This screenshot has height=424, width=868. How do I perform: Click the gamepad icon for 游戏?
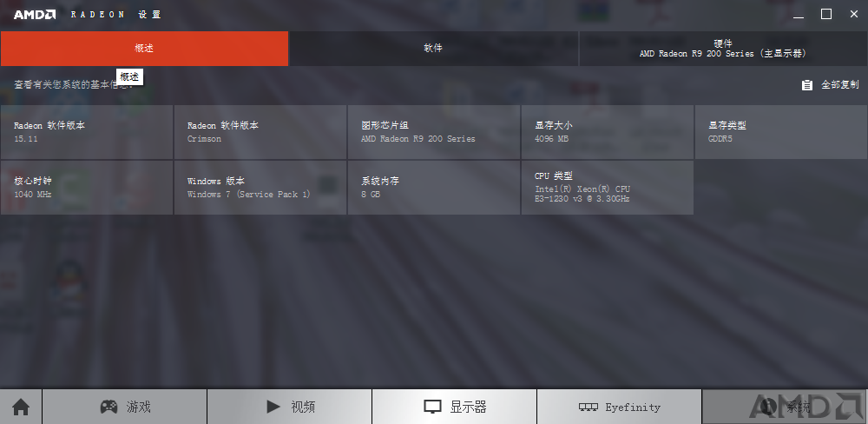coord(108,407)
